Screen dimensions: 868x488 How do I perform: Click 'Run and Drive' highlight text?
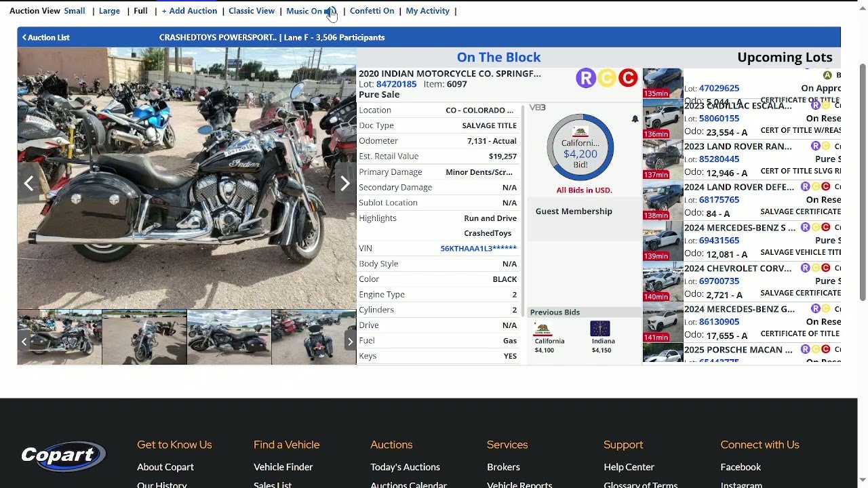click(x=490, y=218)
